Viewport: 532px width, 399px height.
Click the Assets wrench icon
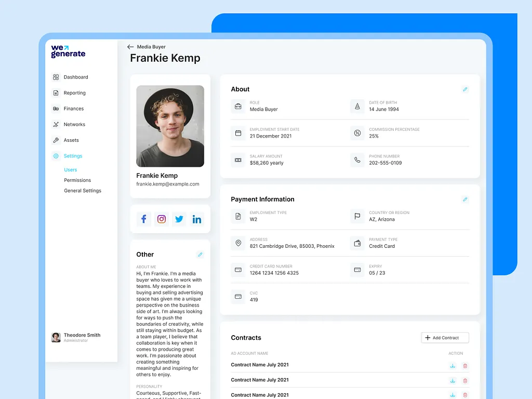point(56,140)
